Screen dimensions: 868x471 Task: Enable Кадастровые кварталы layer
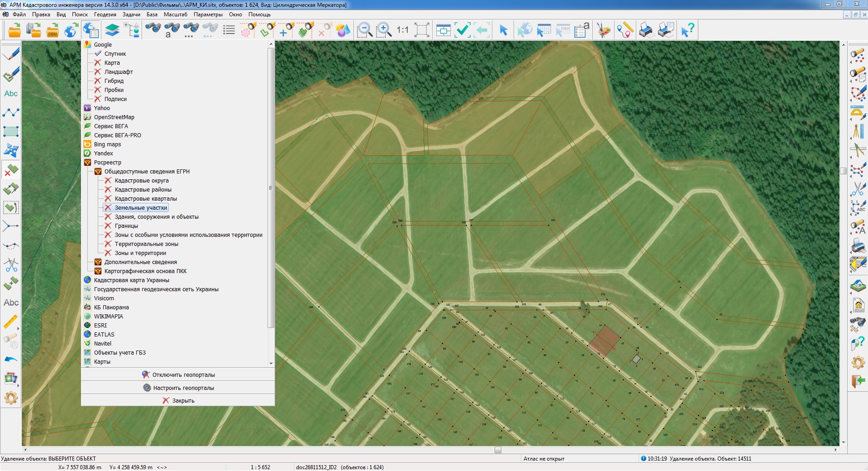tap(145, 199)
